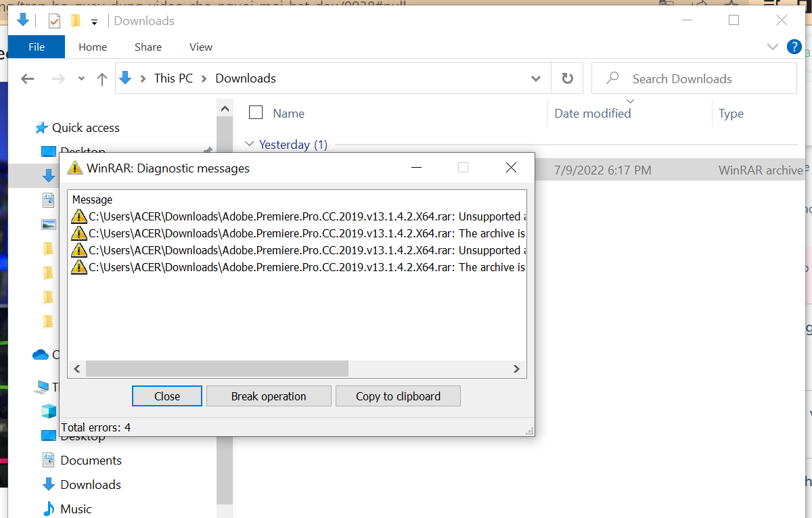
Task: Open Downloads under This PC in the navigation pane
Action: tap(91, 485)
